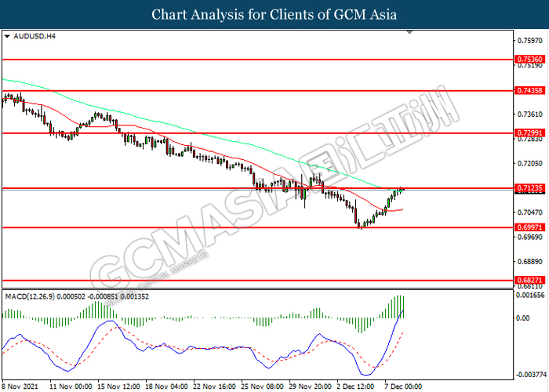The height and width of the screenshot is (392, 549).
Task: Click the 8 Nov 2021 date label
Action: pos(20,387)
